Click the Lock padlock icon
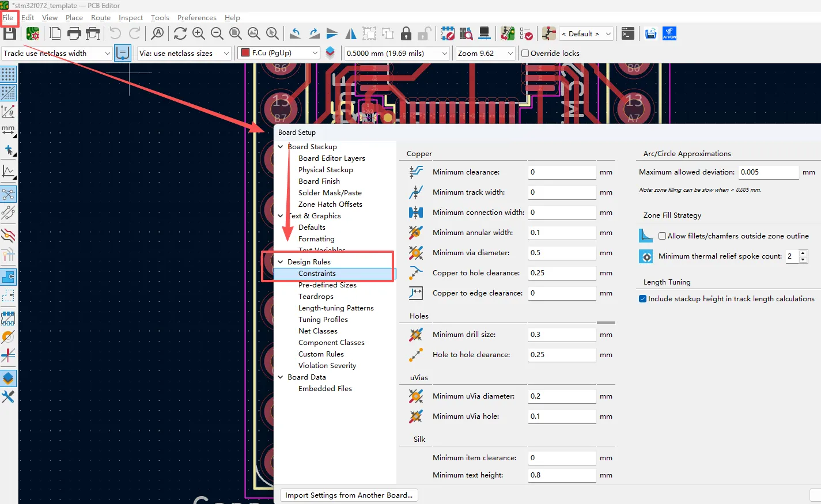 [406, 33]
